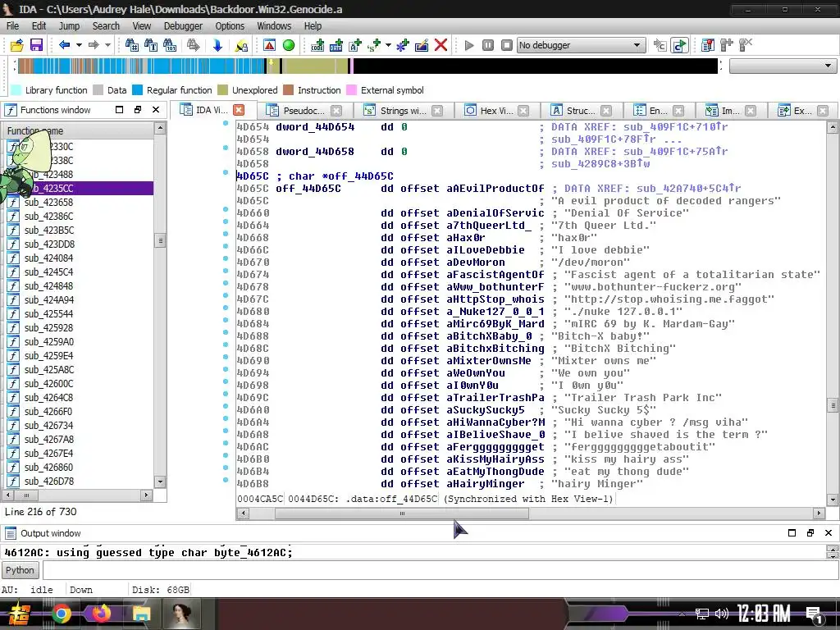Click 'off_44D65C' label in disassembly
This screenshot has height=630, width=840.
(308, 189)
